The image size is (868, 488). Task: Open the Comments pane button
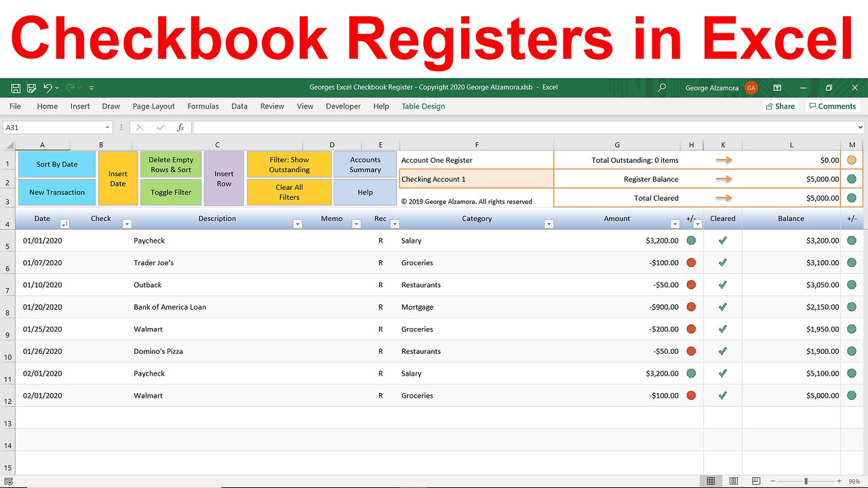pos(832,106)
